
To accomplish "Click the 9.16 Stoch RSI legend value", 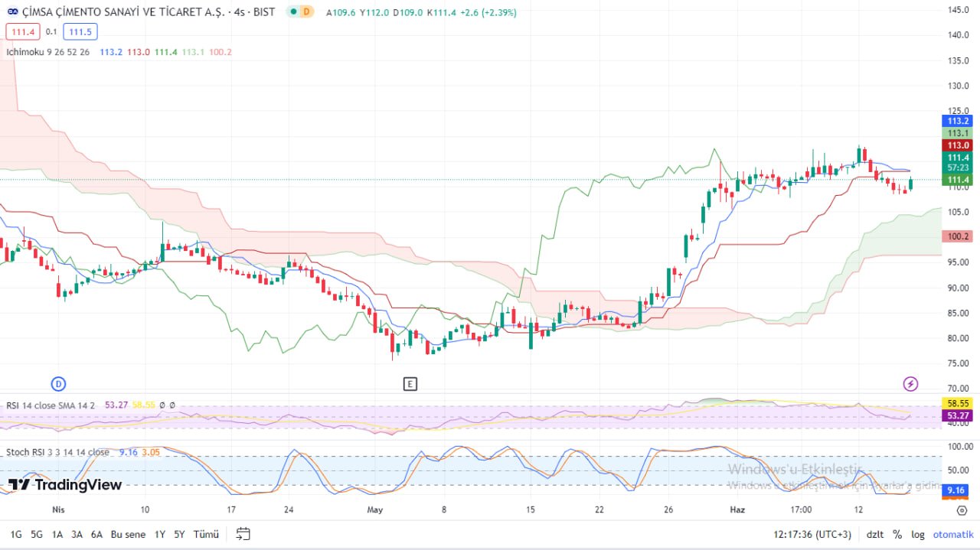I will coord(129,452).
